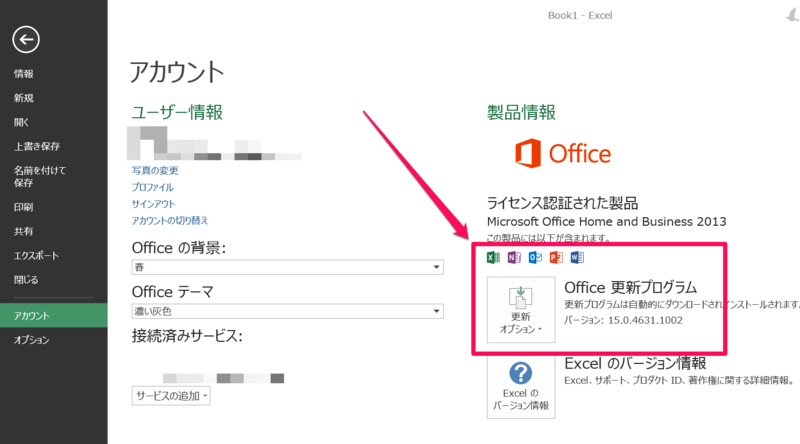The image size is (800, 444).
Task: Click the ユーザー情報 heading
Action: tap(177, 112)
